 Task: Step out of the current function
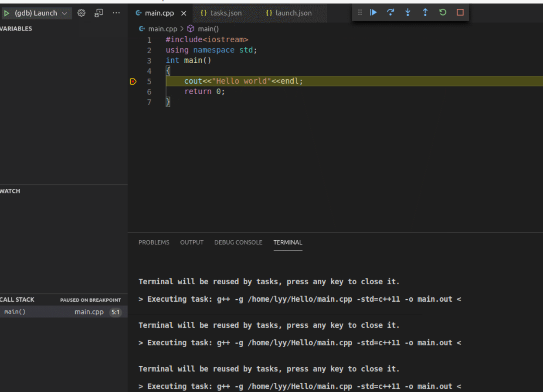(x=425, y=13)
